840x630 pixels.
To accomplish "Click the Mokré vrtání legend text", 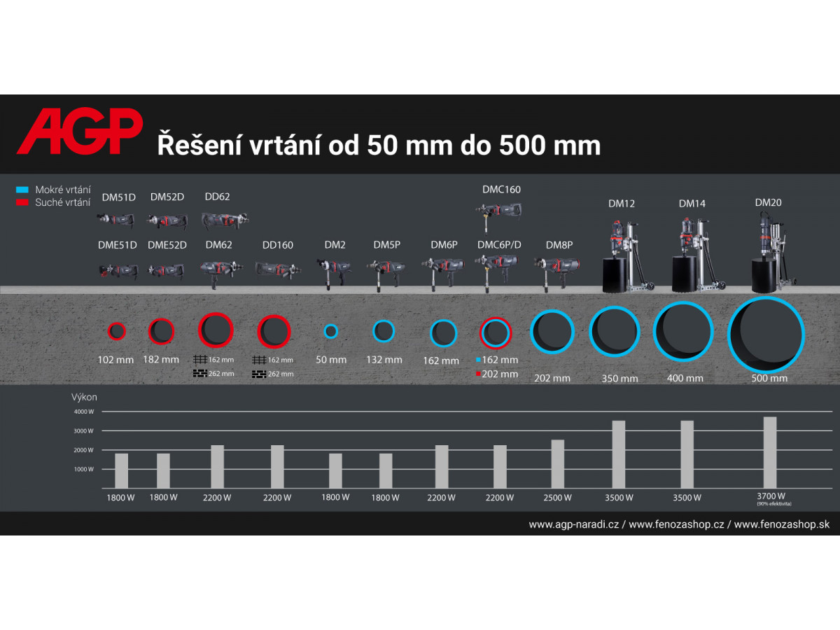I will 63,190.
